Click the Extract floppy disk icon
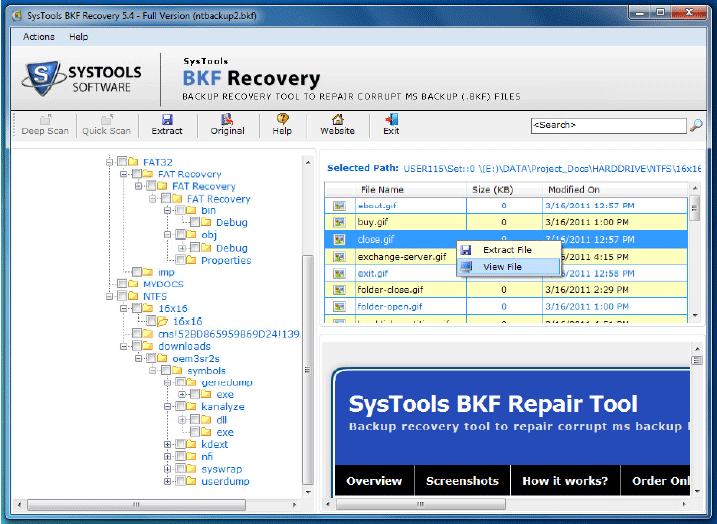Image resolution: width=717 pixels, height=524 pixels. (x=167, y=119)
